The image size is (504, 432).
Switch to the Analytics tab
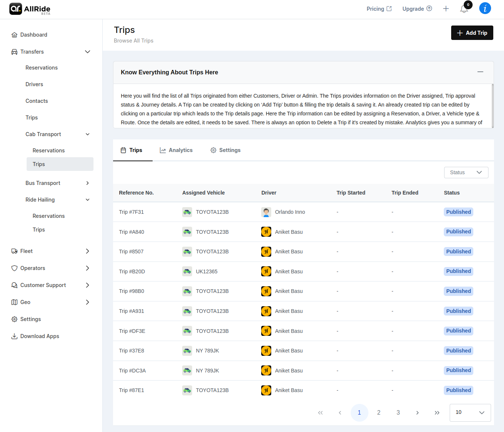(176, 150)
